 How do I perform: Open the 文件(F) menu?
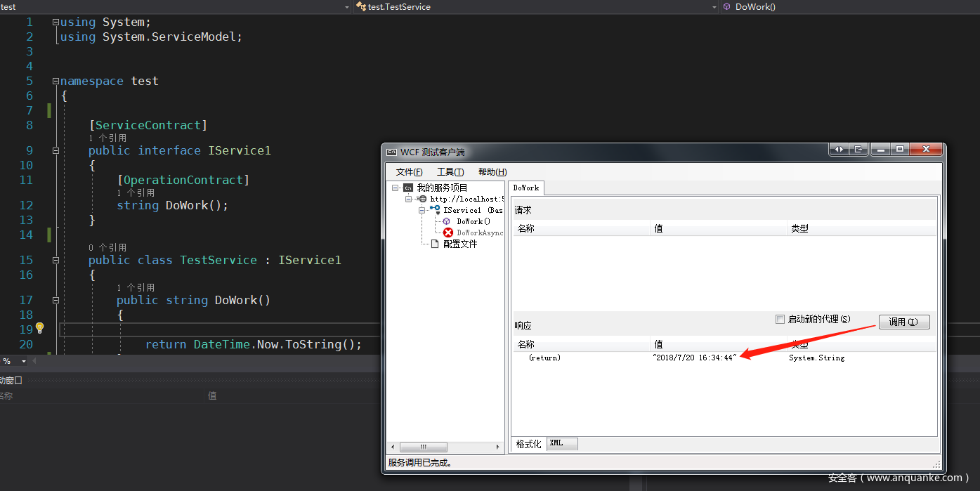(409, 172)
